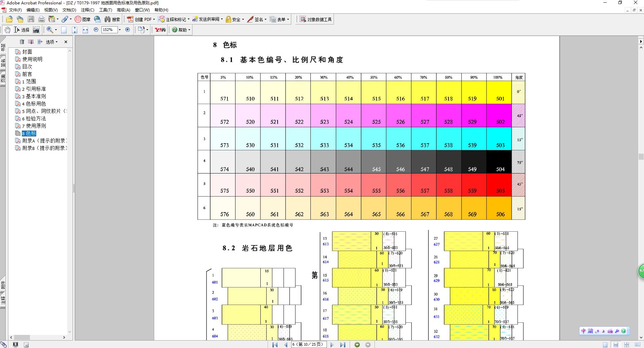
Task: Set Actual Size page view
Action: [x=64, y=30]
